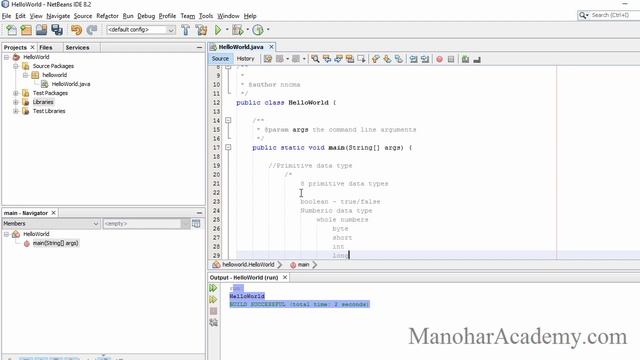Click the Last Edit icon in editor toolbar
Viewport: 640px width, 360px height.
point(268,59)
